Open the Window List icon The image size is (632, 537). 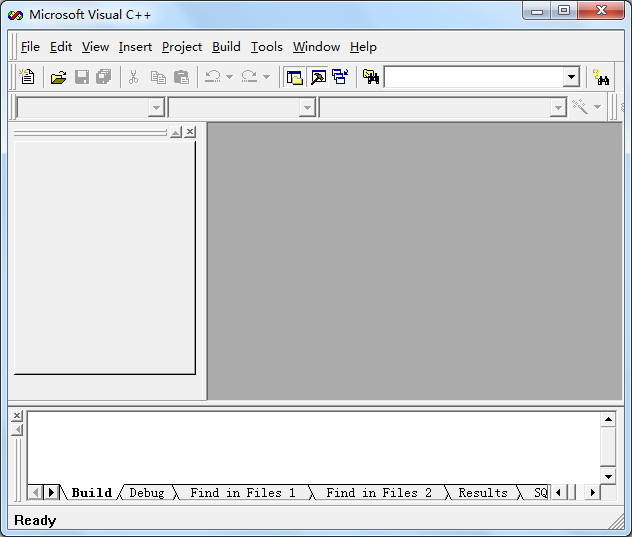341,77
